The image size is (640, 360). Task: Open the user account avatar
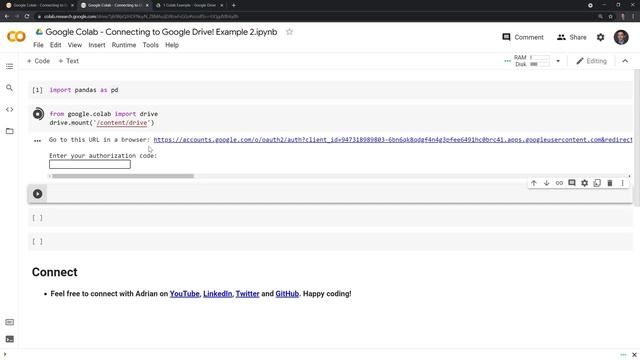[x=621, y=37]
